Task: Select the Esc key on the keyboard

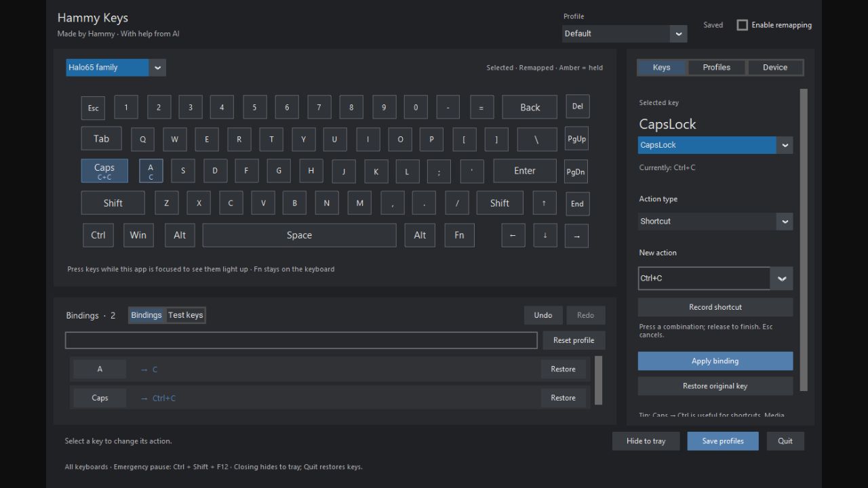Action: (94, 108)
